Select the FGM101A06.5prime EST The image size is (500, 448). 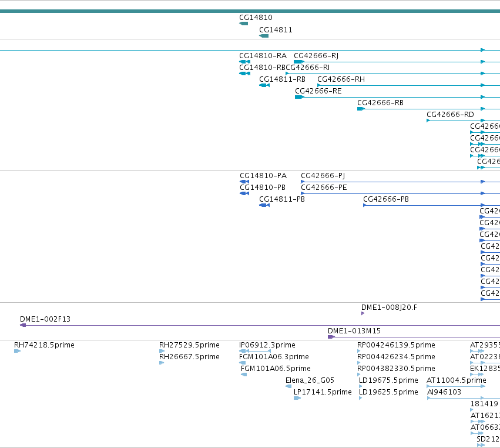(x=276, y=369)
